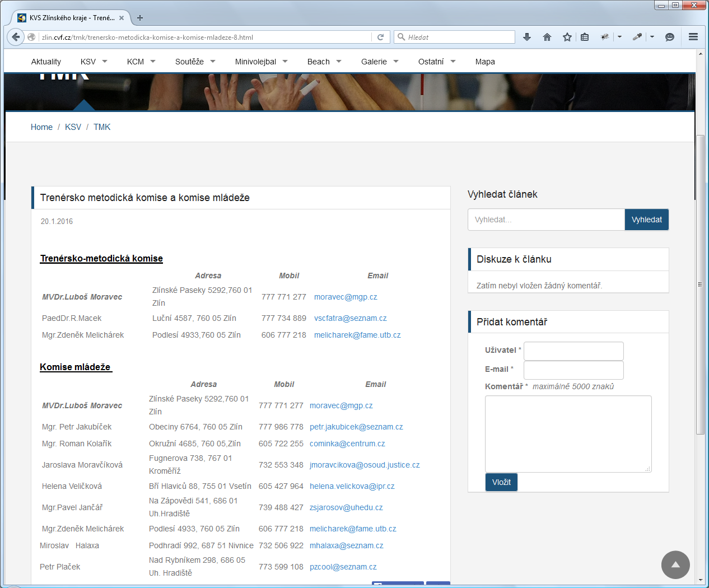
Task: Open helena.velickova@ipr.cz email link
Action: (352, 486)
